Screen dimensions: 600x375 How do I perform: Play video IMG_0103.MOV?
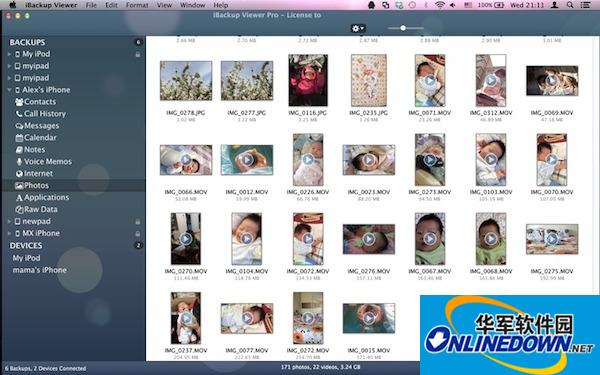(491, 160)
